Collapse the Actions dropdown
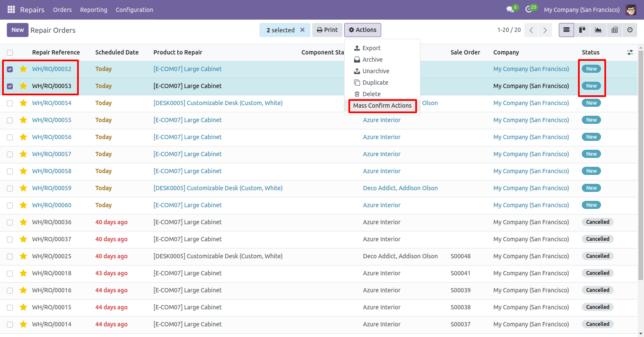The width and height of the screenshot is (644, 337). tap(362, 30)
